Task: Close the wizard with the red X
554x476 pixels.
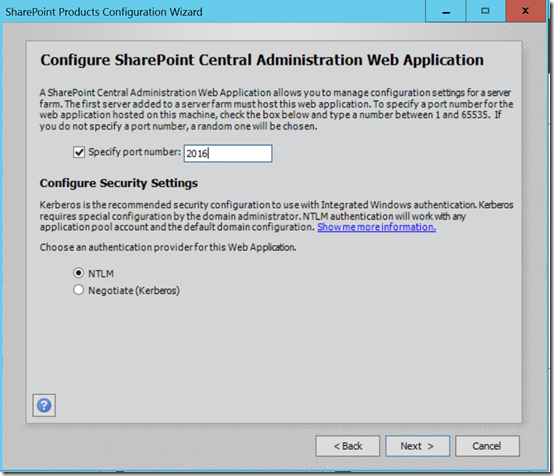Action: (525, 11)
